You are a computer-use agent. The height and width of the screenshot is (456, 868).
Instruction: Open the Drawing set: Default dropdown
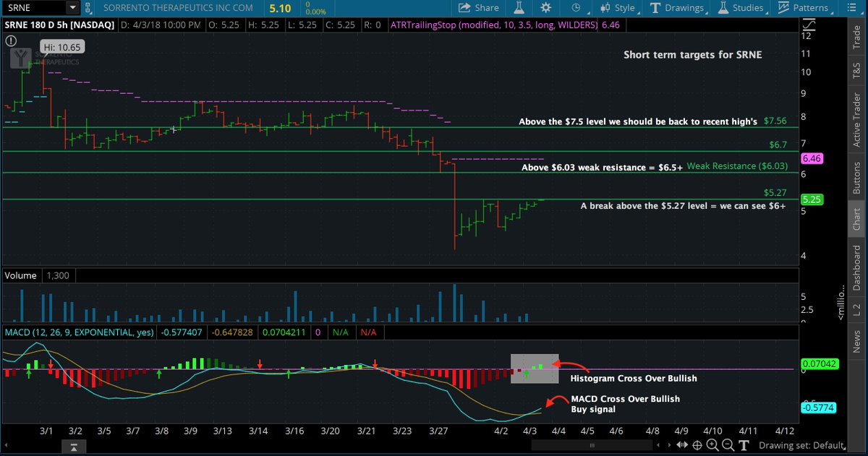point(804,445)
